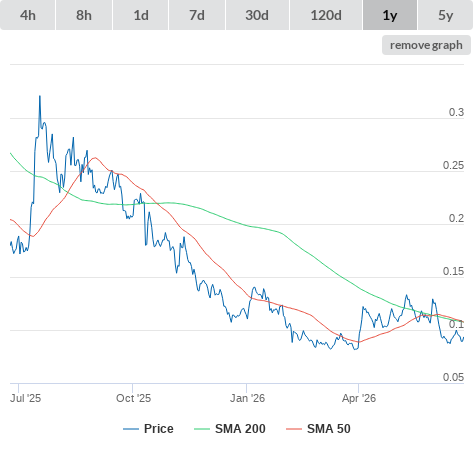Viewport: 474px width, 455px height.
Task: Toggle SMA 200 legend label
Action: [x=240, y=429]
